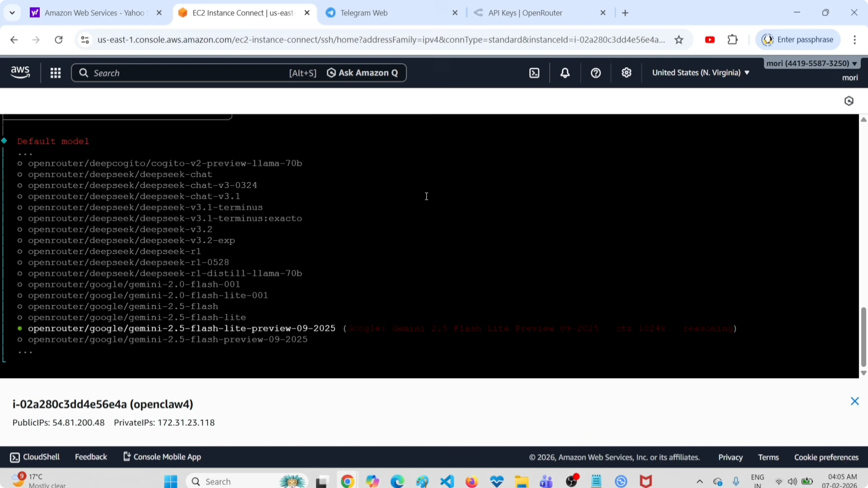Open the Cookie preferences link
The image size is (868, 488).
826,457
